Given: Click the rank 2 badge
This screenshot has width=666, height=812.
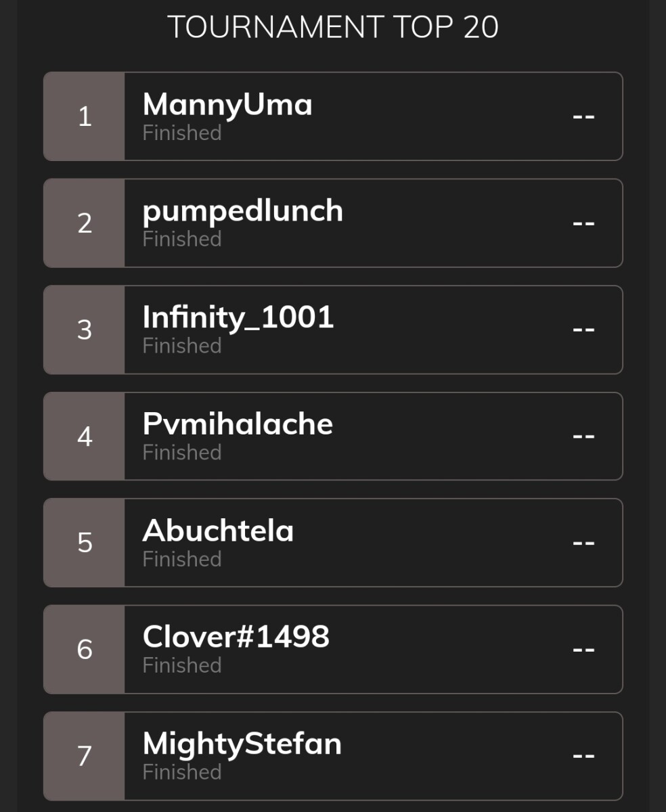Looking at the screenshot, I should click(x=85, y=223).
